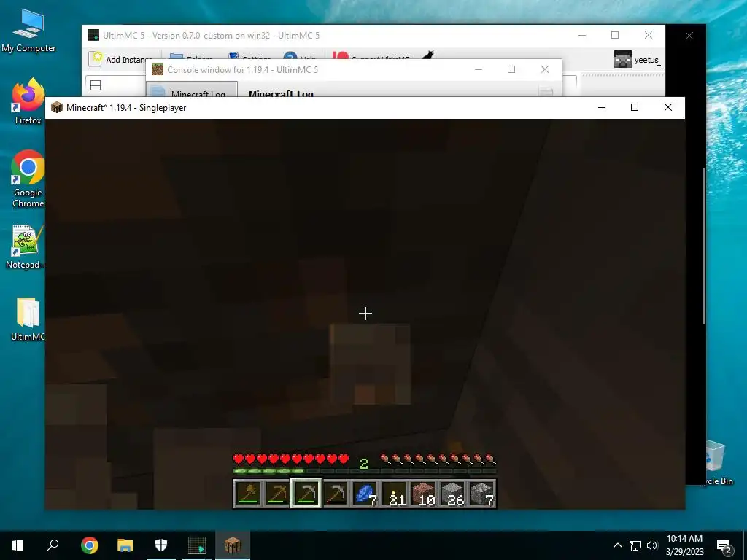The image size is (747, 560).
Task: Click the UltimMC title bar app icon
Action: [x=93, y=35]
